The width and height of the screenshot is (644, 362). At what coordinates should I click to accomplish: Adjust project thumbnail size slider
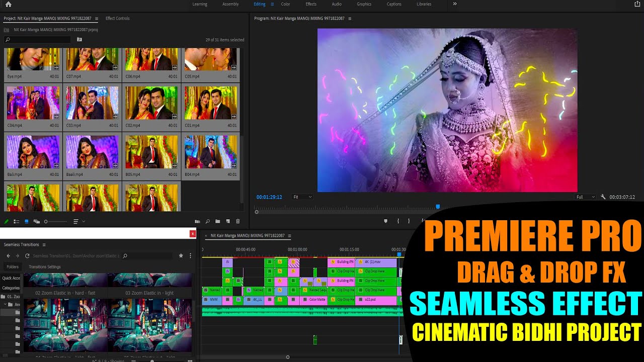point(55,221)
